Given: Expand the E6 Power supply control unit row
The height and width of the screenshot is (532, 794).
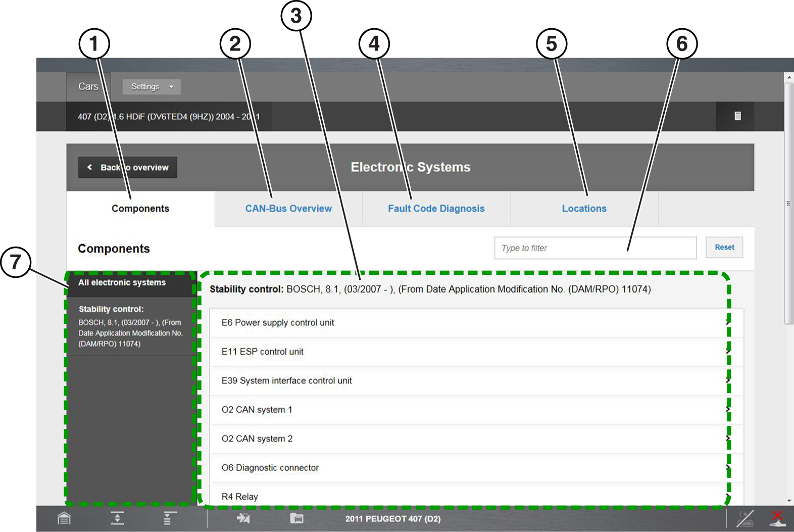Looking at the screenshot, I should (x=476, y=323).
